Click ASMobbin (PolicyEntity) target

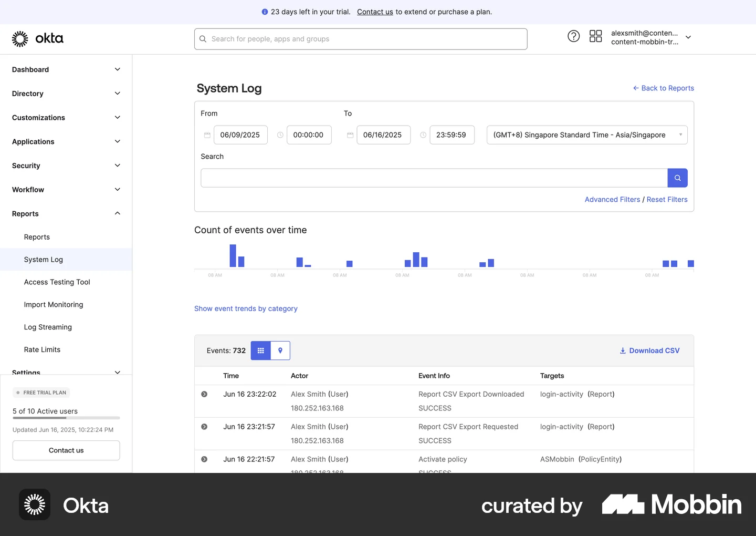(x=581, y=459)
